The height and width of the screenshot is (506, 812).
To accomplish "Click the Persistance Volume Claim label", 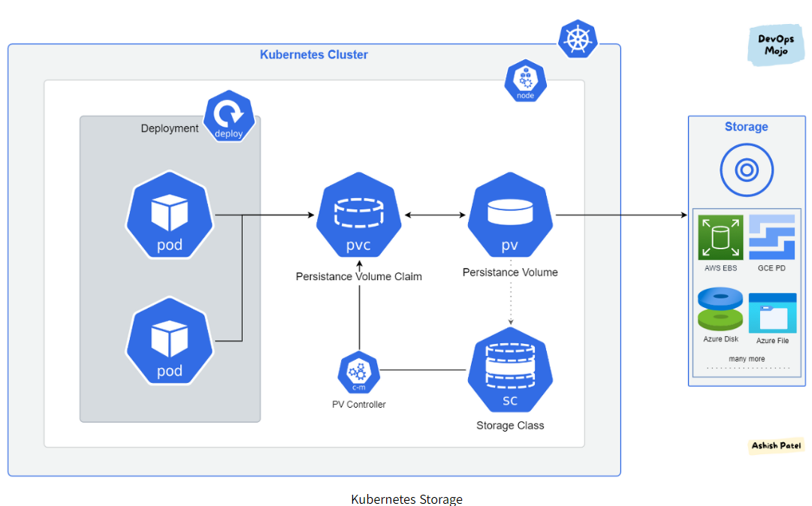I will tap(358, 276).
